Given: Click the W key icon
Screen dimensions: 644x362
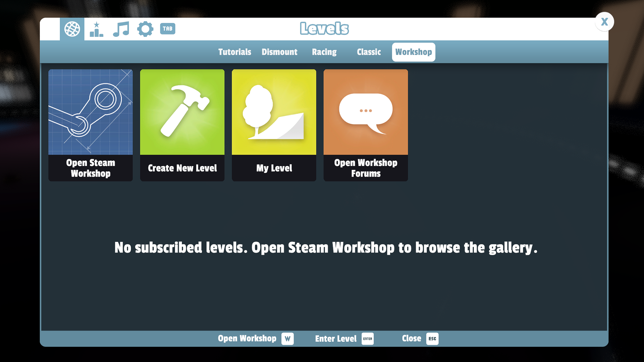Looking at the screenshot, I should (x=287, y=339).
